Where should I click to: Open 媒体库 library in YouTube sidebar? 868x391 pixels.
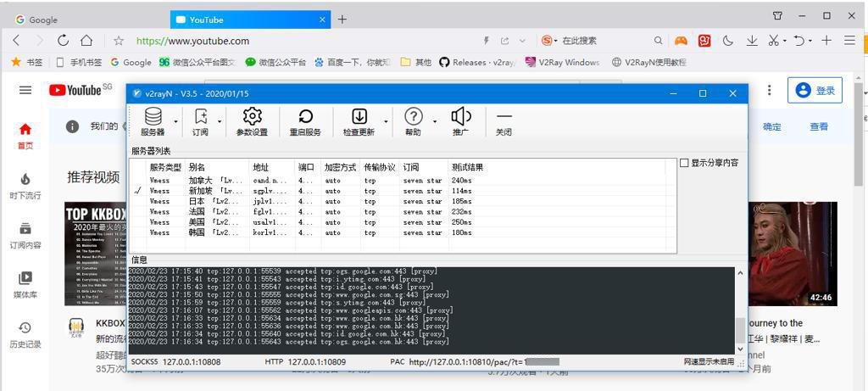(25, 285)
